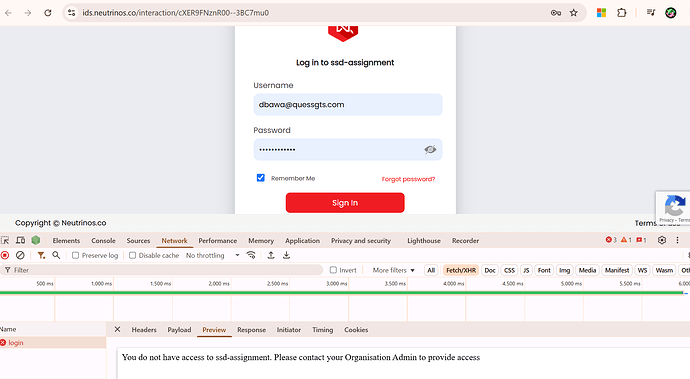Click the browser address bar URL
Screen dimensions: 690x379
176,13
